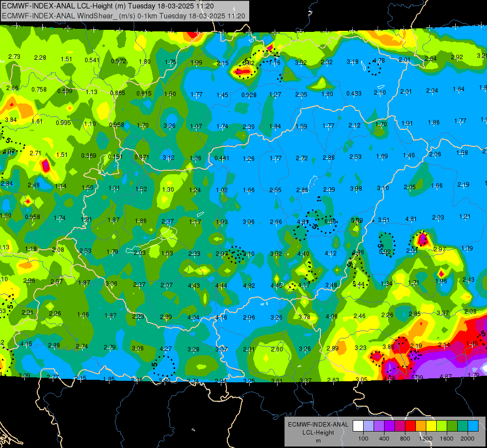Viewport: 487px width, 448px height.
Task: Select the wind shear value 6.56
Action: tap(330, 221)
